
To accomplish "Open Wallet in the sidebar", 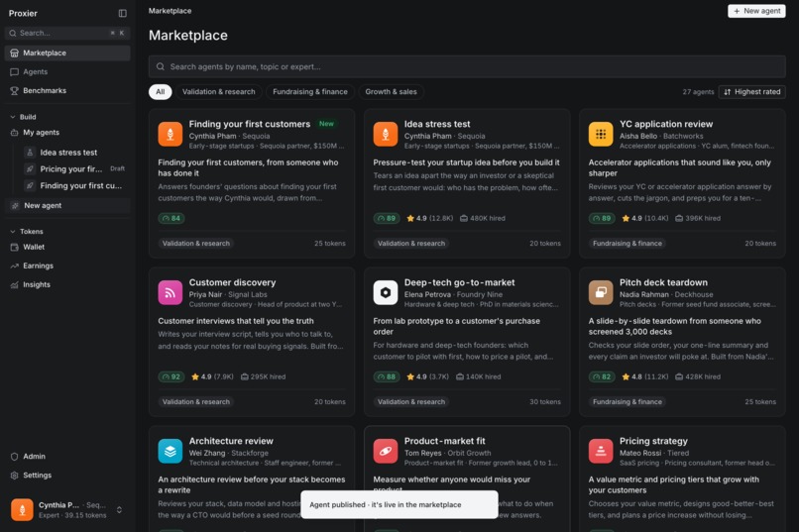I will 67,247.
